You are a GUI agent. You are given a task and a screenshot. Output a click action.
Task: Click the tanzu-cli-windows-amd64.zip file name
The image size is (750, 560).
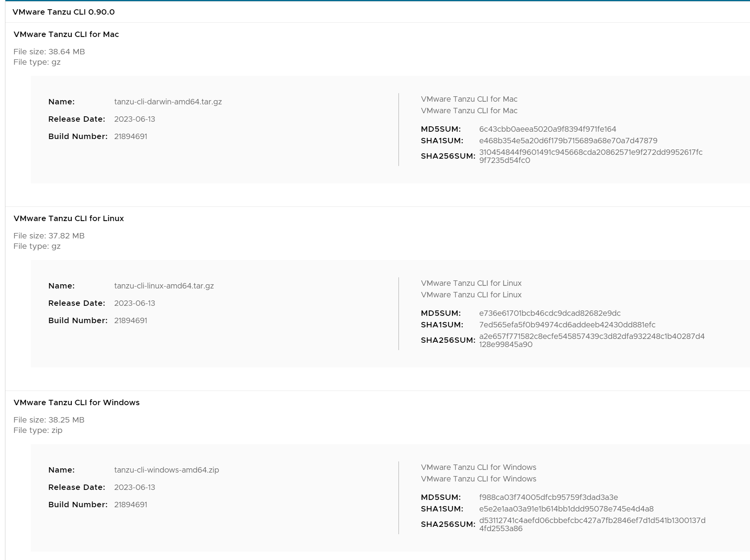click(166, 470)
